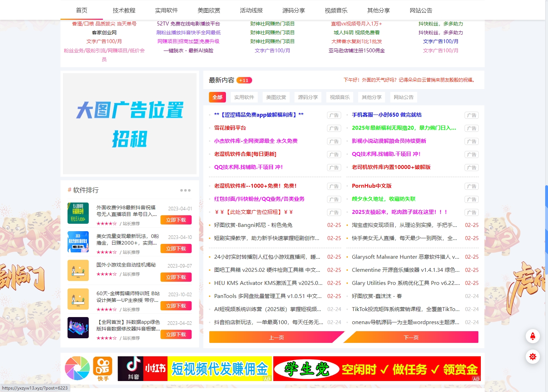Open 视频音乐 in the top nav
548x392 pixels.
coord(336,10)
